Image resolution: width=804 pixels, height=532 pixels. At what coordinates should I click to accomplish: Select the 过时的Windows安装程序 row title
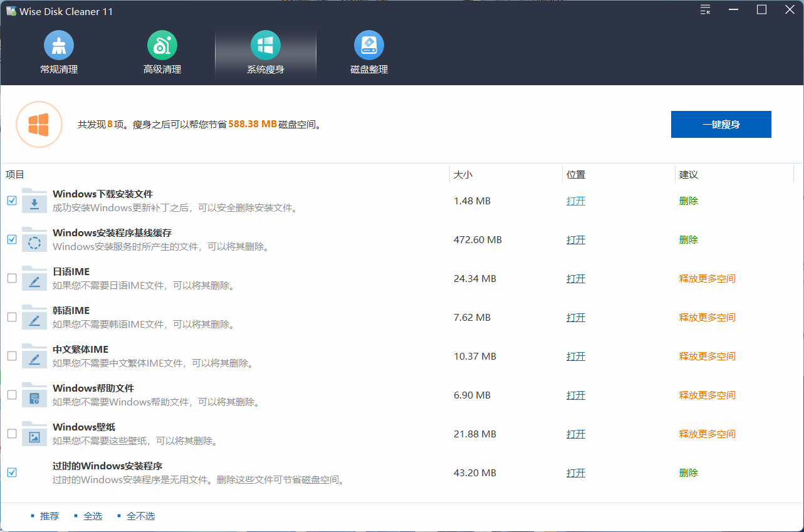pos(108,466)
